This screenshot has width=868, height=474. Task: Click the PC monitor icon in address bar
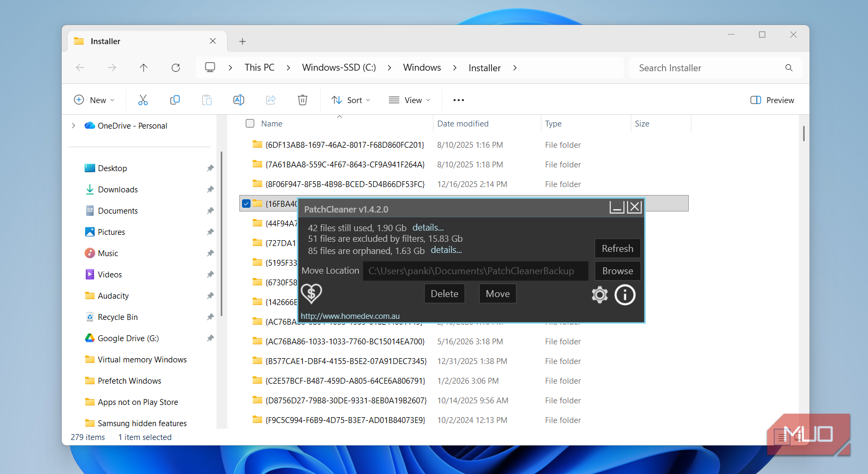click(210, 67)
